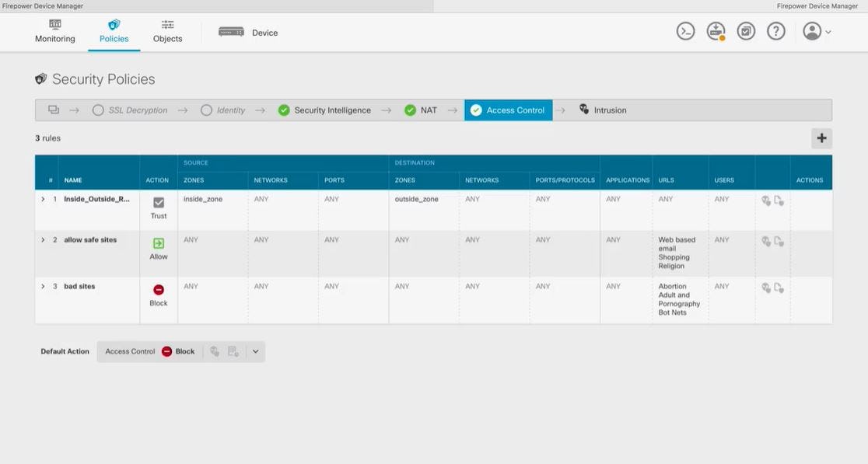Go to the Monitoring tab
Viewport: 868px width, 464px height.
point(54,31)
